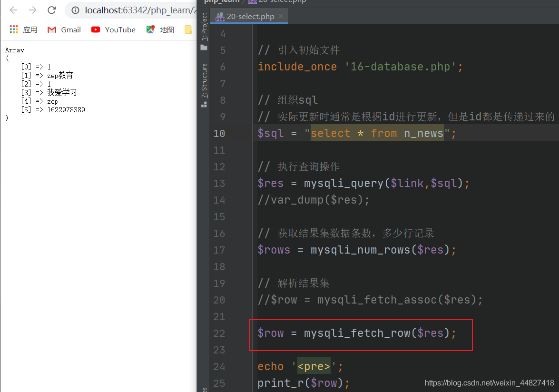Open the Gmail bookmark
Viewport: 559px width, 392px height.
tap(64, 29)
